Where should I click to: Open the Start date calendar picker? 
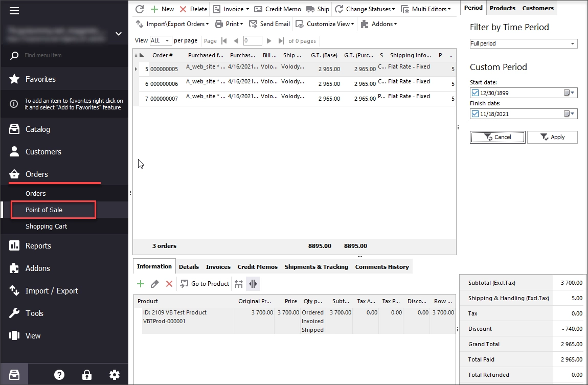click(569, 93)
